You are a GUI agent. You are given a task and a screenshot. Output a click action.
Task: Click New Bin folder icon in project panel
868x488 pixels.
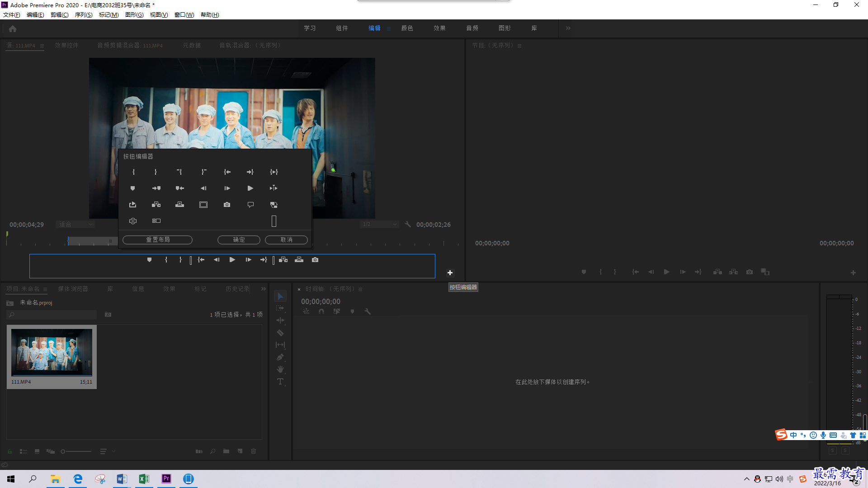[226, 451]
